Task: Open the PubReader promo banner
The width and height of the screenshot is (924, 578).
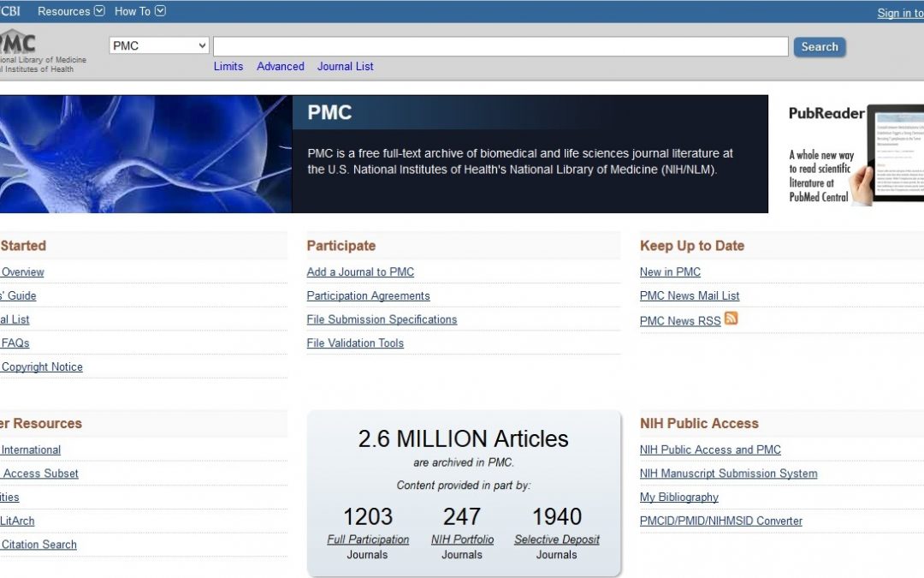Action: pyautogui.click(x=856, y=154)
